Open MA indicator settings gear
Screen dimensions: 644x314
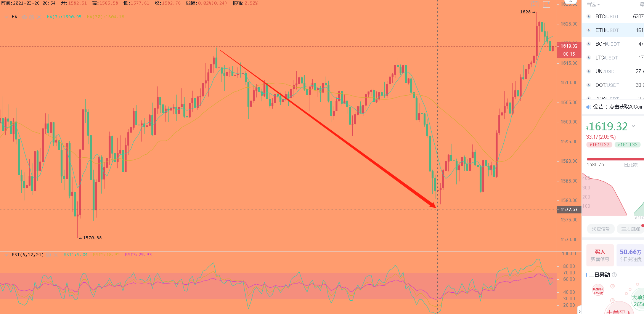(x=32, y=17)
